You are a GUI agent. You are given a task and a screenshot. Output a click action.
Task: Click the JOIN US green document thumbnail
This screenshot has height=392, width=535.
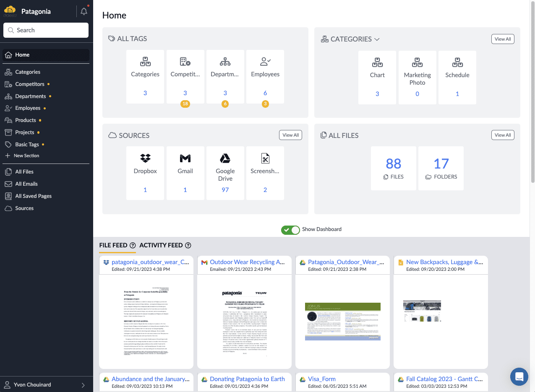click(x=342, y=322)
